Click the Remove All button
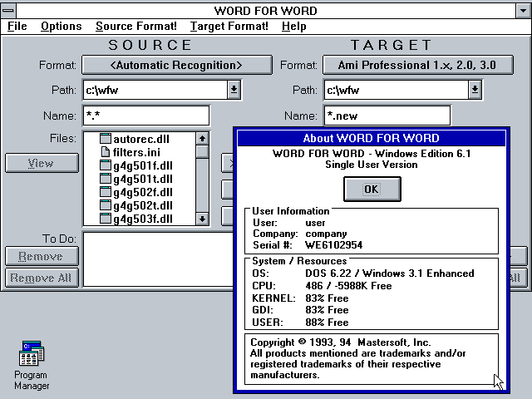The height and width of the screenshot is (399, 532). [x=42, y=278]
